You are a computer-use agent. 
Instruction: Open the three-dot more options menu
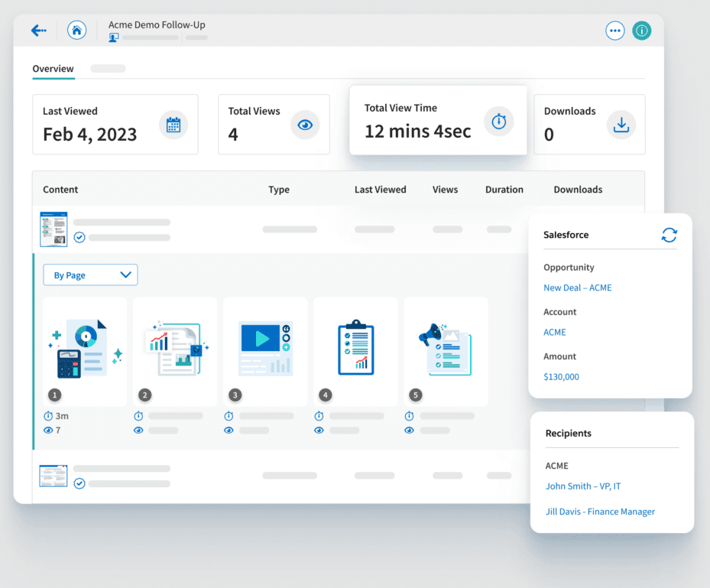pyautogui.click(x=615, y=31)
